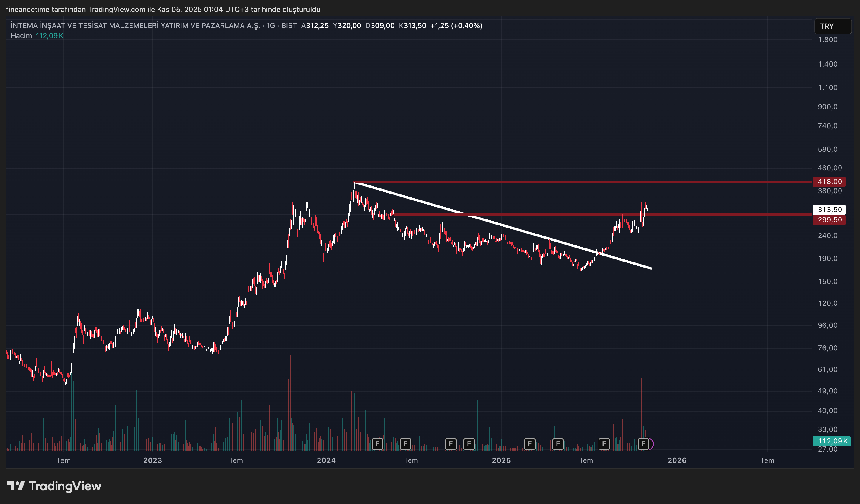Click the seventh E earnings marker from left
Image resolution: width=860 pixels, height=504 pixels.
pyautogui.click(x=604, y=444)
